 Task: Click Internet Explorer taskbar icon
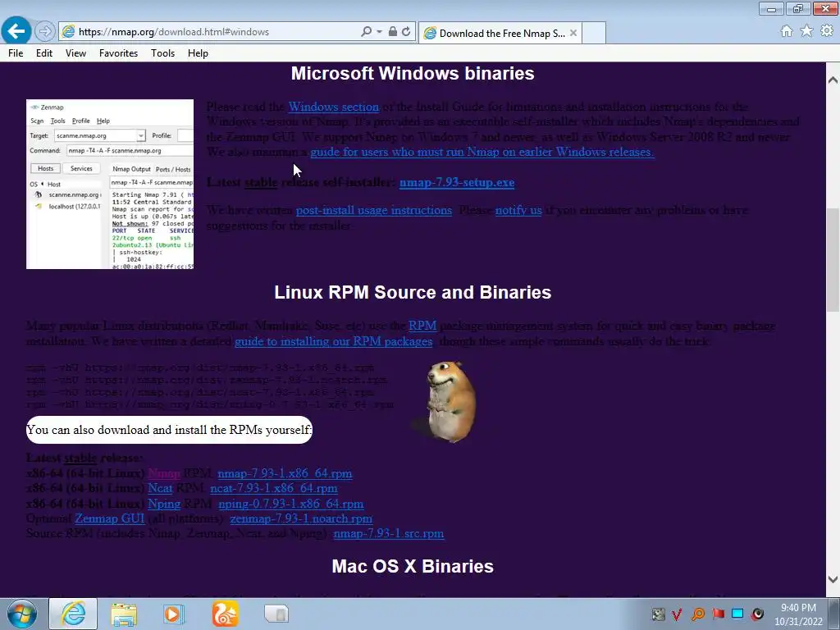pyautogui.click(x=73, y=614)
